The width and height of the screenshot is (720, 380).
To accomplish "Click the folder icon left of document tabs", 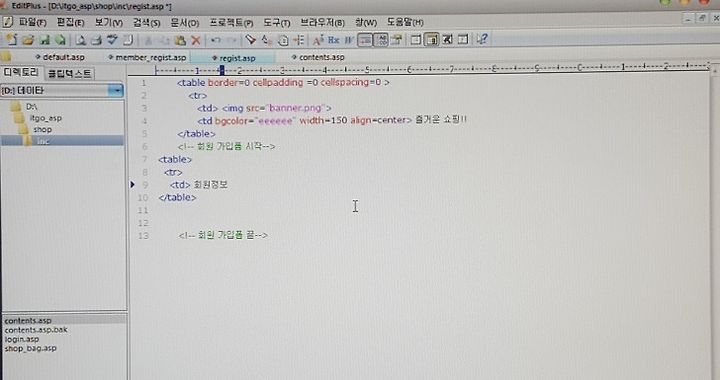I will pos(6,57).
